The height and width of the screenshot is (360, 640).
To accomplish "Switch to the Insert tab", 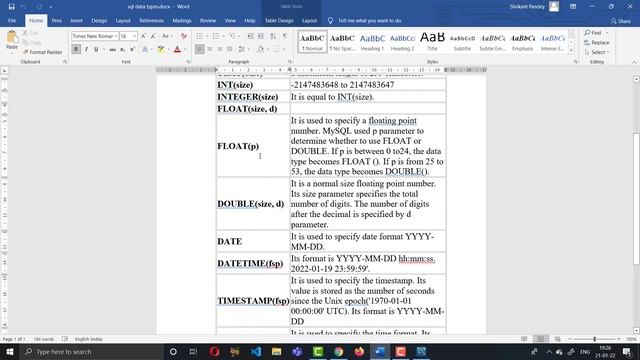I will coord(76,20).
